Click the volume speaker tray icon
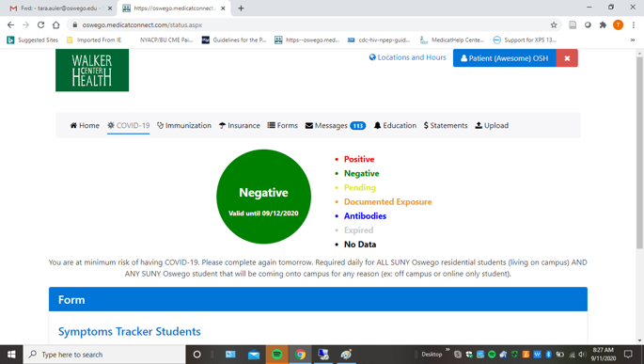 coord(582,355)
